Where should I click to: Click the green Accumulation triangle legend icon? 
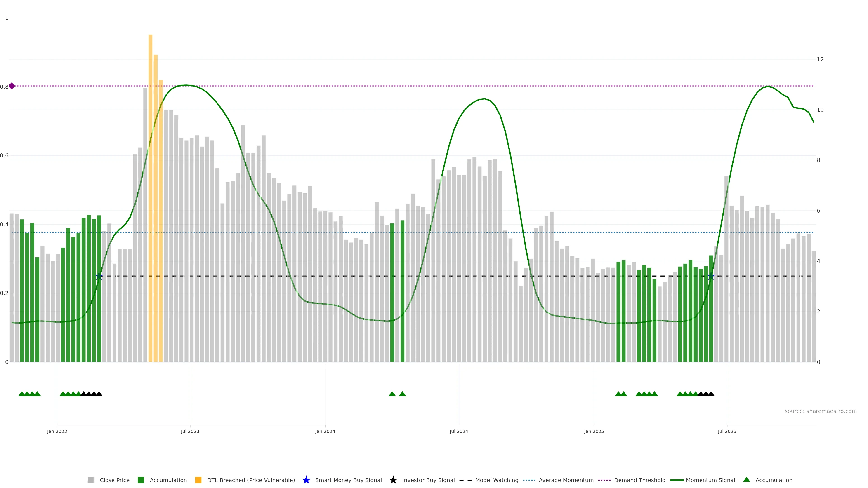click(x=746, y=480)
